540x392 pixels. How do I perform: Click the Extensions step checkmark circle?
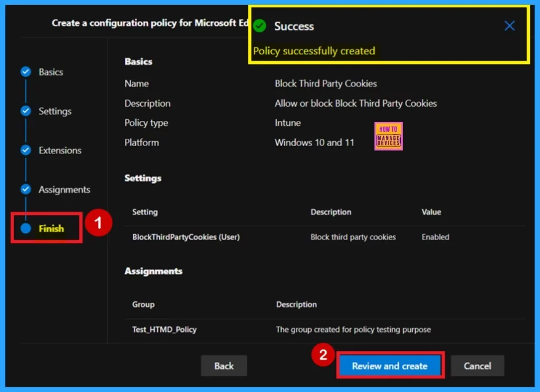pos(26,150)
